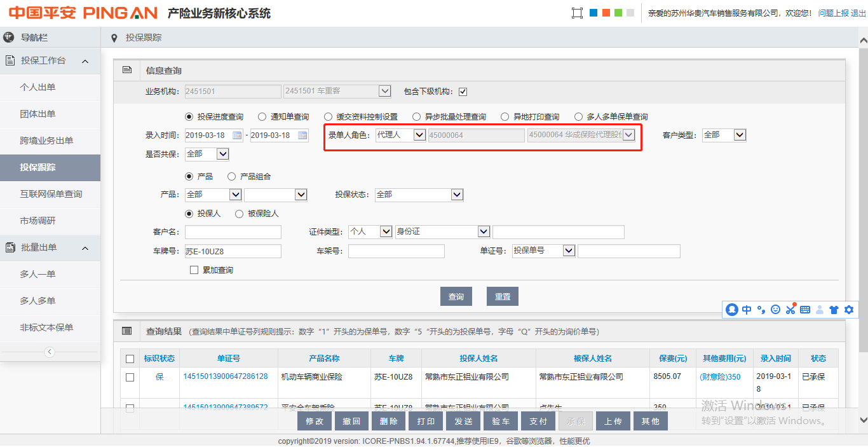Click the input method avatar icon
The height and width of the screenshot is (447, 868).
coord(732,310)
